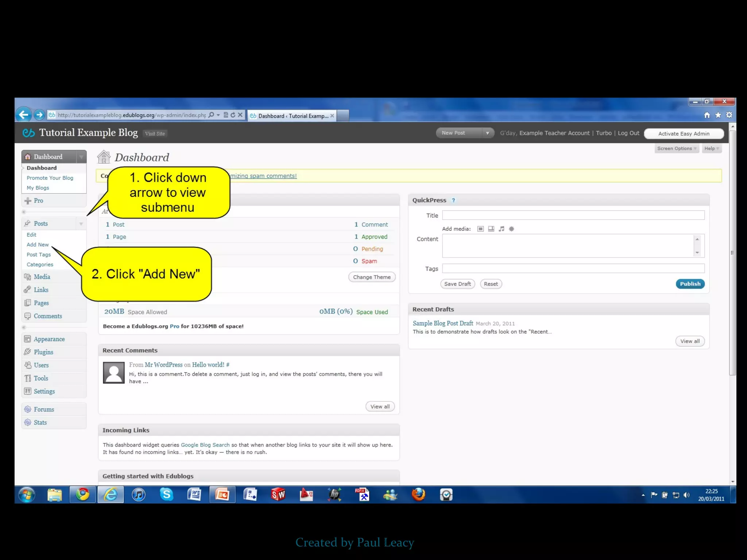This screenshot has height=560, width=747.
Task: Click the QuickPress help question mark icon
Action: tap(453, 200)
